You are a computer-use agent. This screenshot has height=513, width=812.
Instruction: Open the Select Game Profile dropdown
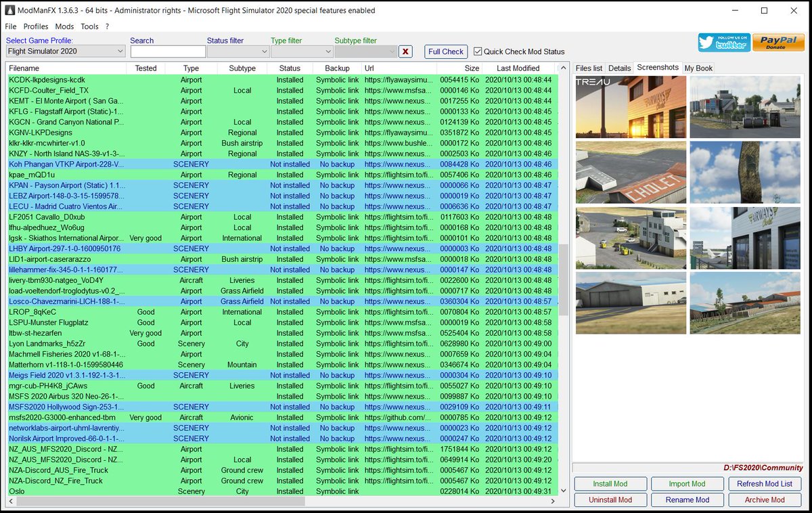(x=66, y=51)
